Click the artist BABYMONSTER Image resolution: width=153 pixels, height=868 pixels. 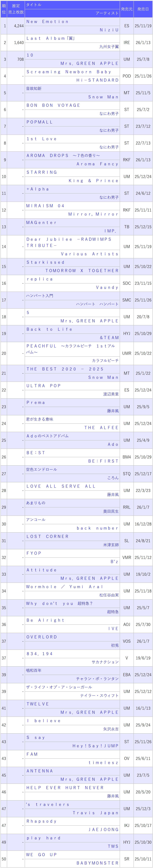pos(97,863)
